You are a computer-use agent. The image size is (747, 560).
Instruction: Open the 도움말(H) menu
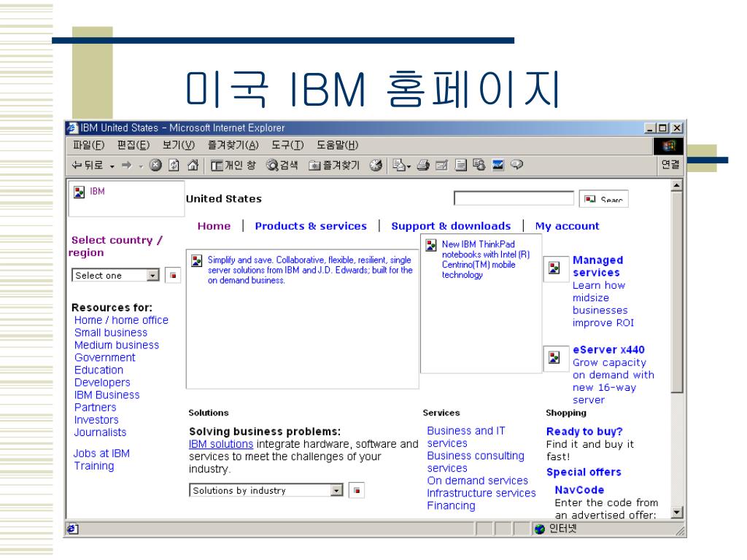click(337, 145)
